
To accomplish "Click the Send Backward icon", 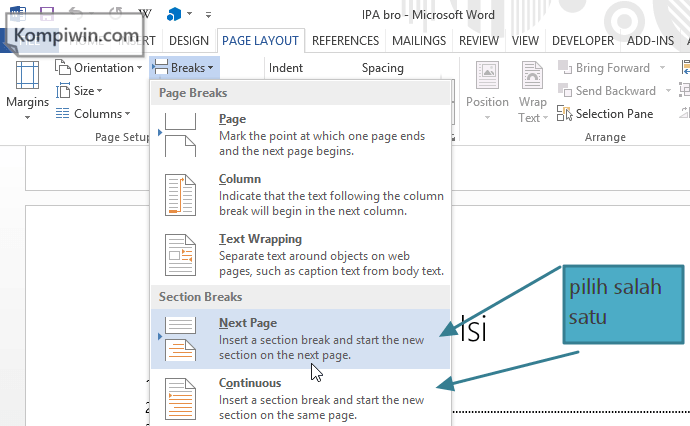I will 565,90.
